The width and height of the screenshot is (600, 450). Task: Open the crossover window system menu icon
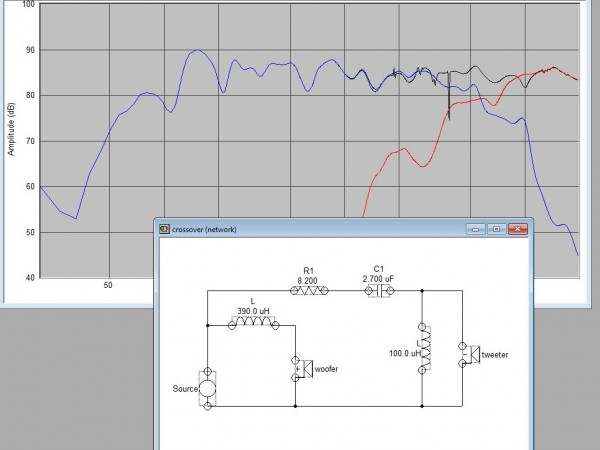[x=165, y=229]
